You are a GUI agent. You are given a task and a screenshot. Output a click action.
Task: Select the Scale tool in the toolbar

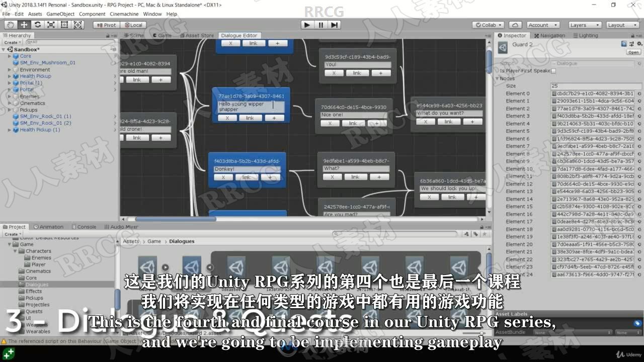click(x=51, y=25)
